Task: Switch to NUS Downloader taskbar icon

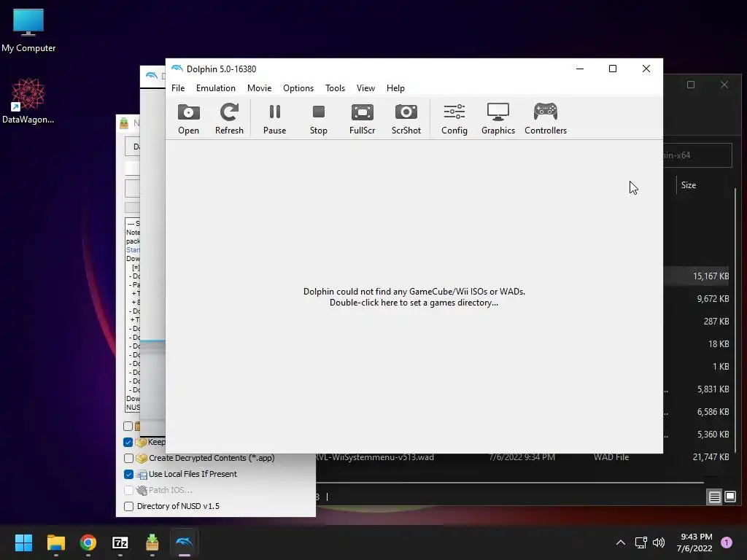Action: coord(152,542)
